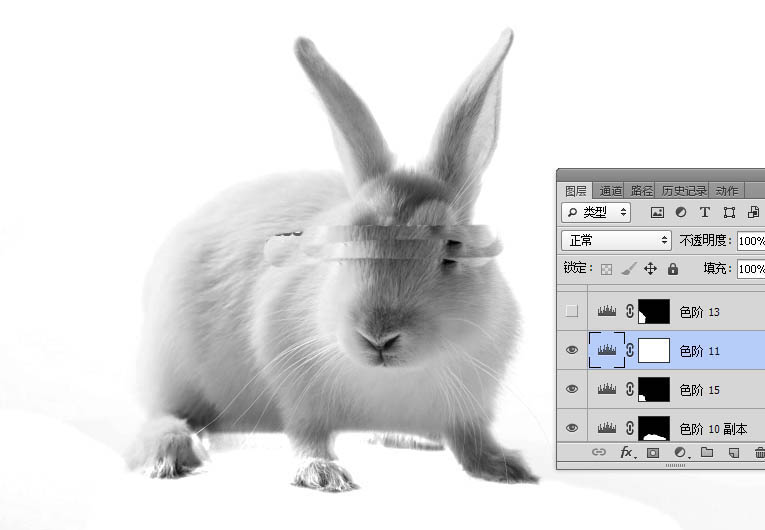This screenshot has width=765, height=530.
Task: Click the 不透明度 label
Action: pyautogui.click(x=705, y=241)
